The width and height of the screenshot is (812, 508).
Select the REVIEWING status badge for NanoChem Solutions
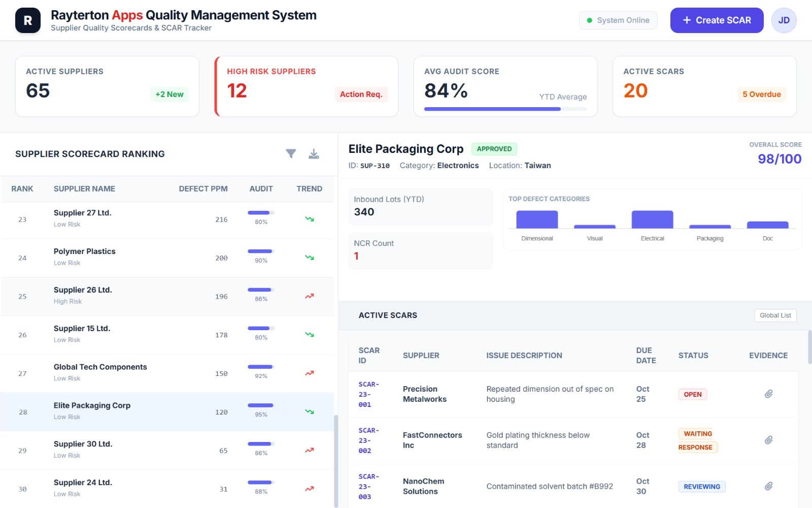point(701,486)
